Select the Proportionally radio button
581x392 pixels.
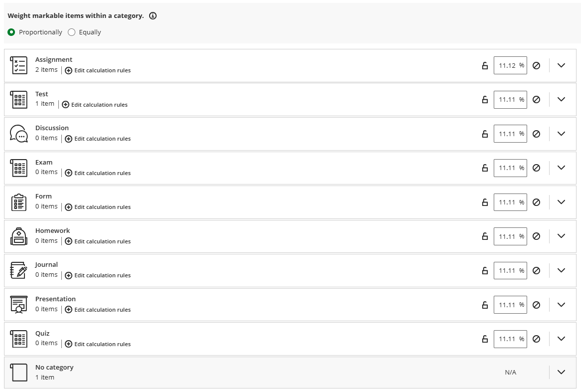(11, 32)
